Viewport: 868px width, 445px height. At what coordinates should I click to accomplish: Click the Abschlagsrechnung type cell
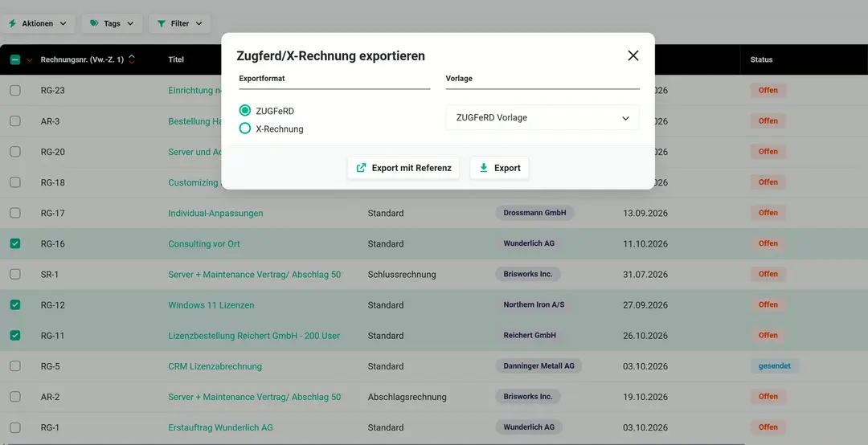[x=407, y=397]
